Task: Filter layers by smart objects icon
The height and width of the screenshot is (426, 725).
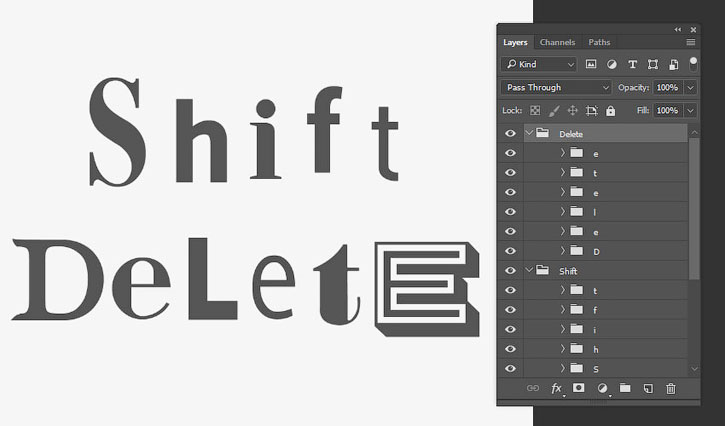Action: coord(673,64)
